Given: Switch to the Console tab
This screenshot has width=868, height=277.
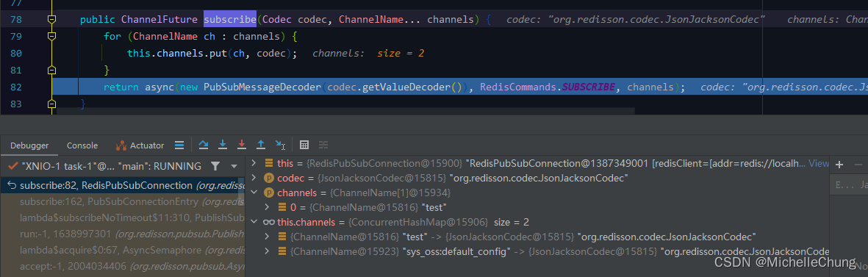Looking at the screenshot, I should (x=82, y=145).
